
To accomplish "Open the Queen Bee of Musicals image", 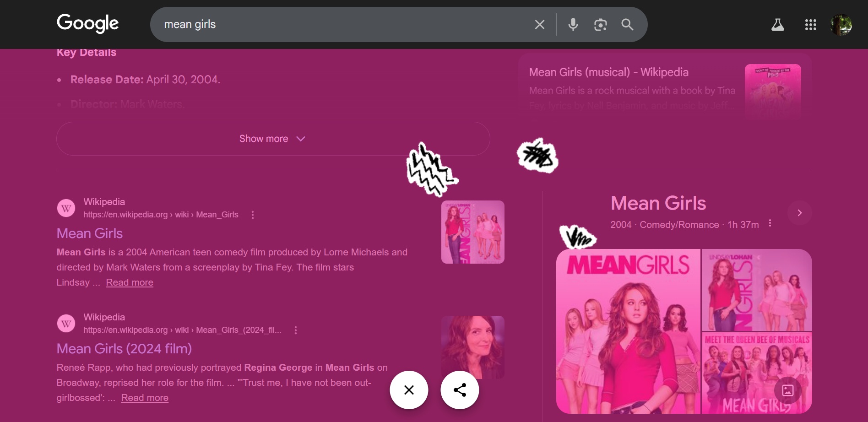I will [x=757, y=373].
